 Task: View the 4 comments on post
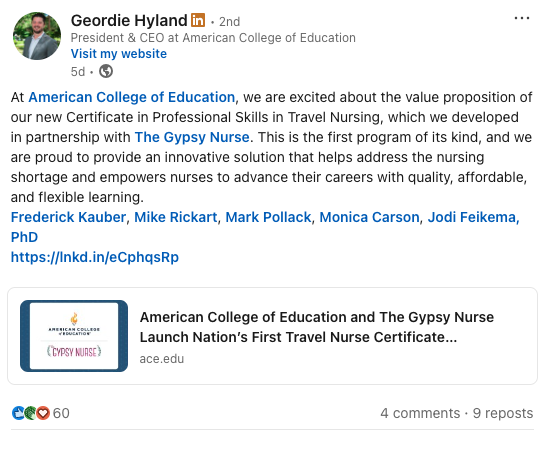[x=420, y=413]
